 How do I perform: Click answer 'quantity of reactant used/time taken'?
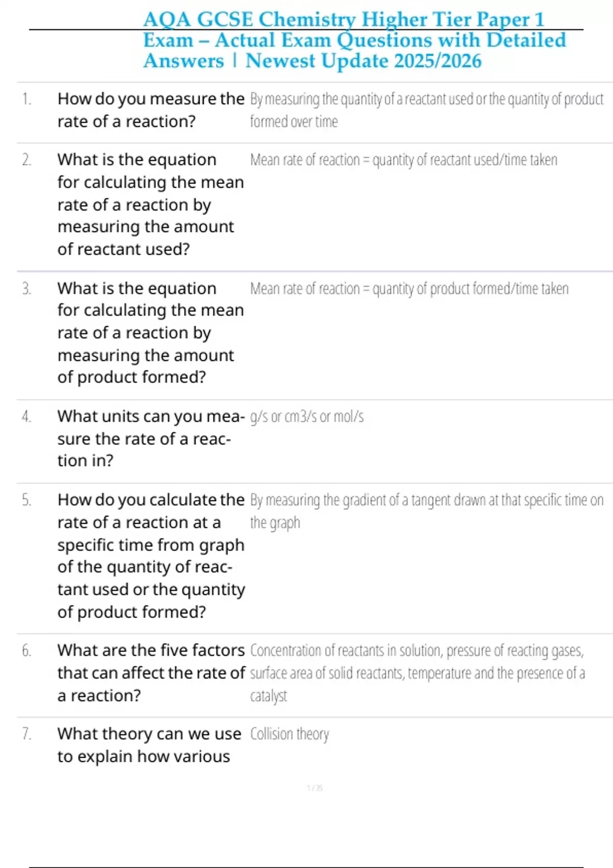pos(403,160)
